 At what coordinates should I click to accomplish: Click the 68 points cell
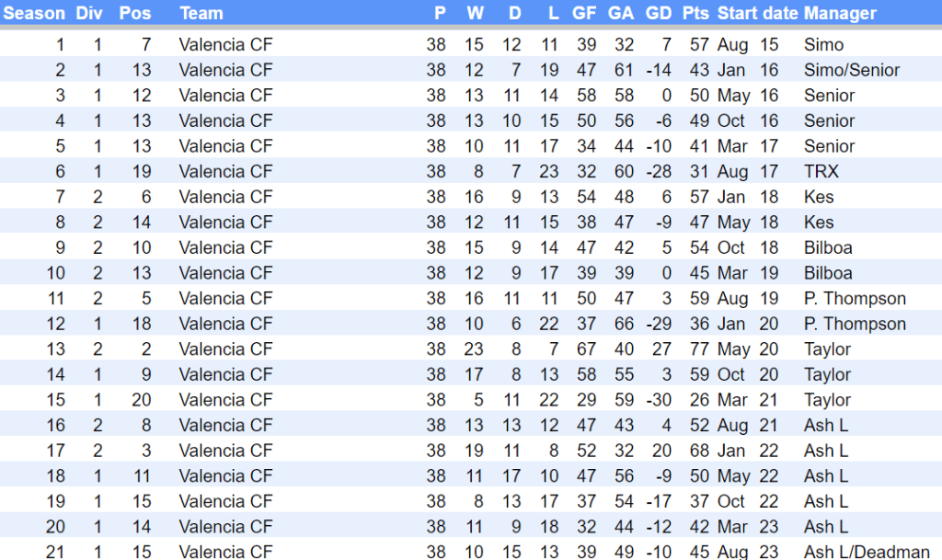[x=697, y=451]
